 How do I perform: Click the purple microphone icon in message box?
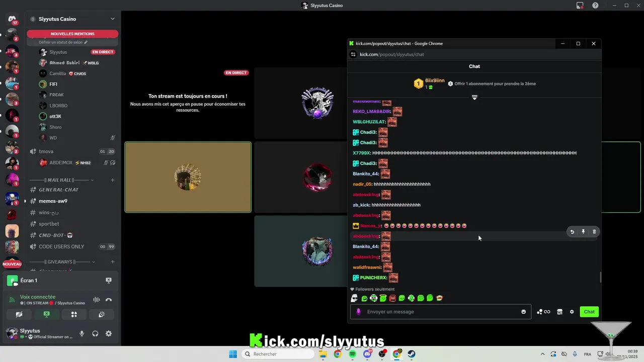pyautogui.click(x=359, y=312)
